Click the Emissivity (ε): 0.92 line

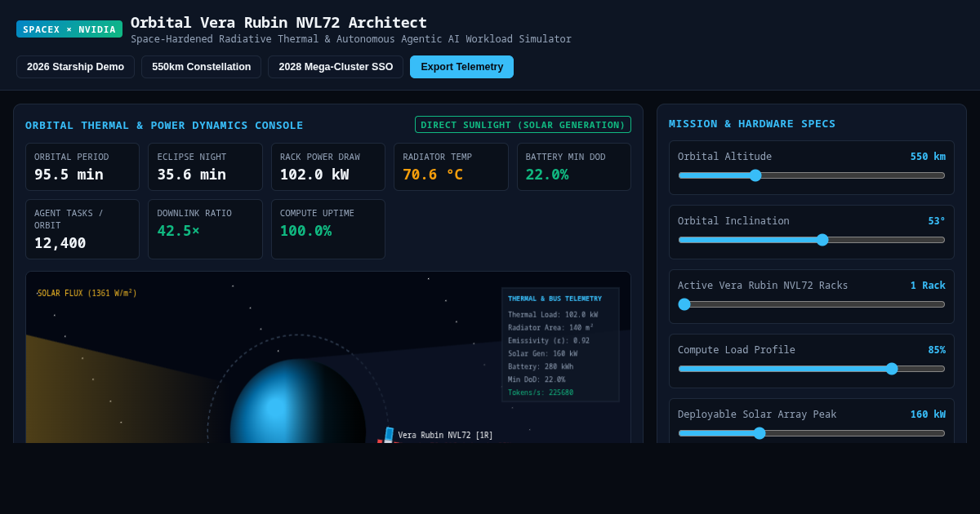click(x=549, y=341)
